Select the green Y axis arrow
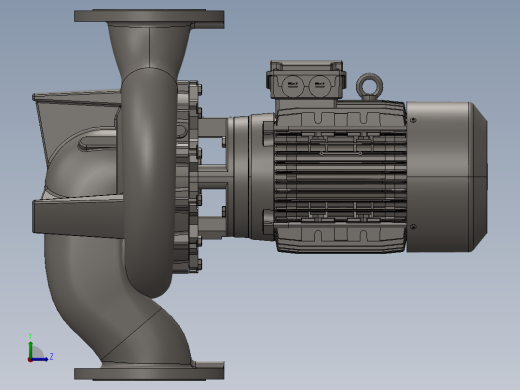Screen dimensions: 520x390 31,349
